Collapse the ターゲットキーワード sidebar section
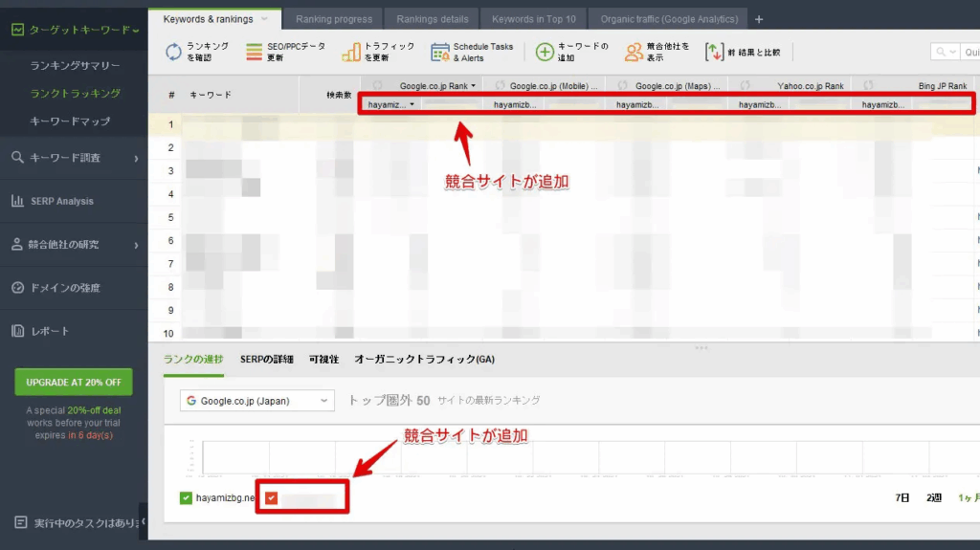 click(74, 30)
